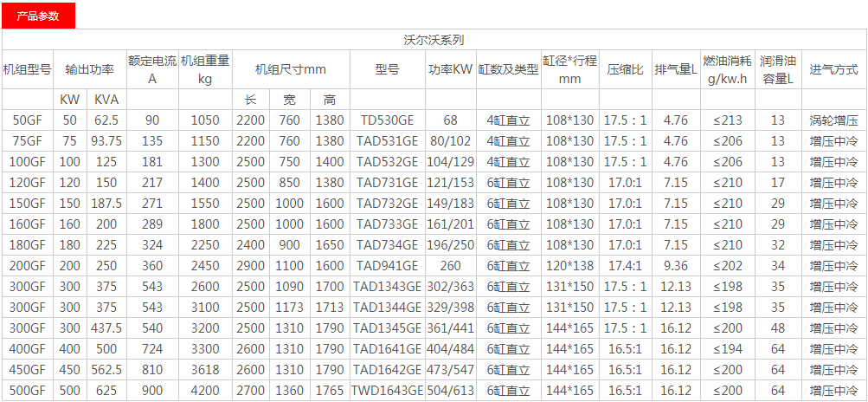The width and height of the screenshot is (868, 402).
Task: Select the ≤202 fuel consumption value
Action: (x=727, y=266)
